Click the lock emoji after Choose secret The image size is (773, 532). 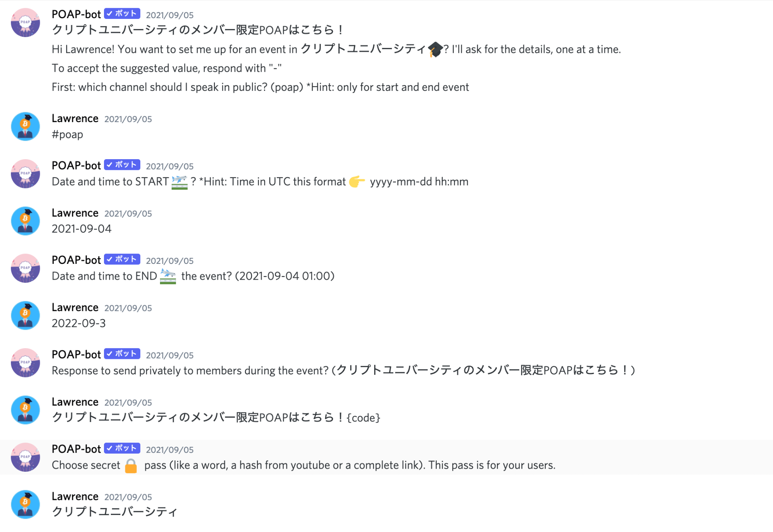pos(131,466)
